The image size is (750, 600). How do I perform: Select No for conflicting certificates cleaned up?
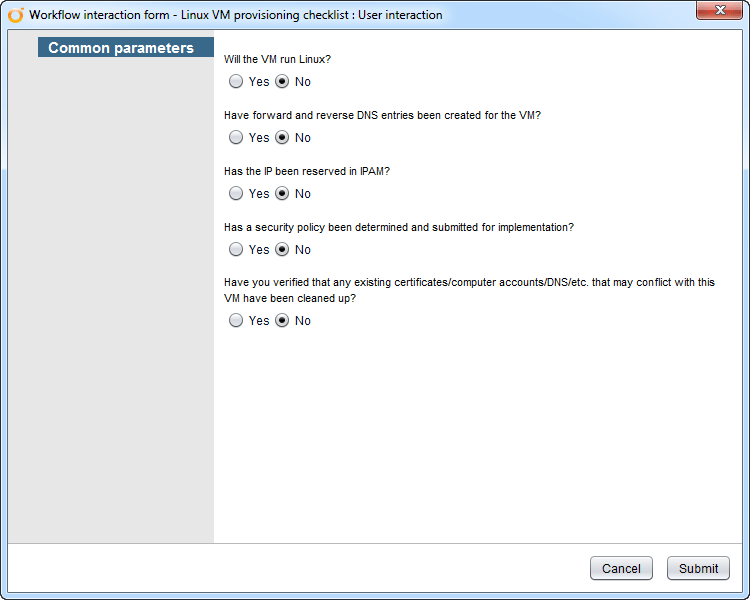tap(282, 321)
